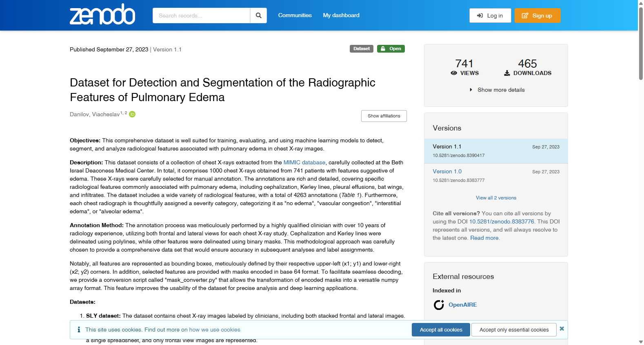Accept all cookies
Image resolution: width=644 pixels, height=345 pixels.
(x=441, y=330)
